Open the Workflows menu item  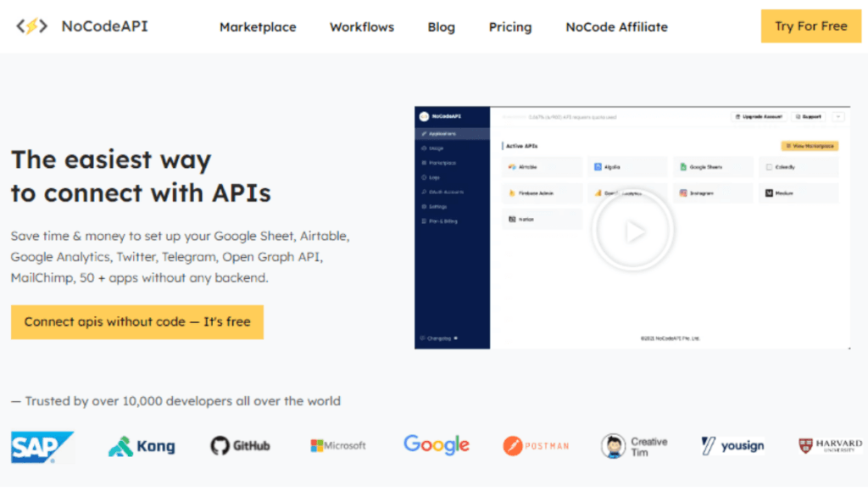tap(361, 26)
